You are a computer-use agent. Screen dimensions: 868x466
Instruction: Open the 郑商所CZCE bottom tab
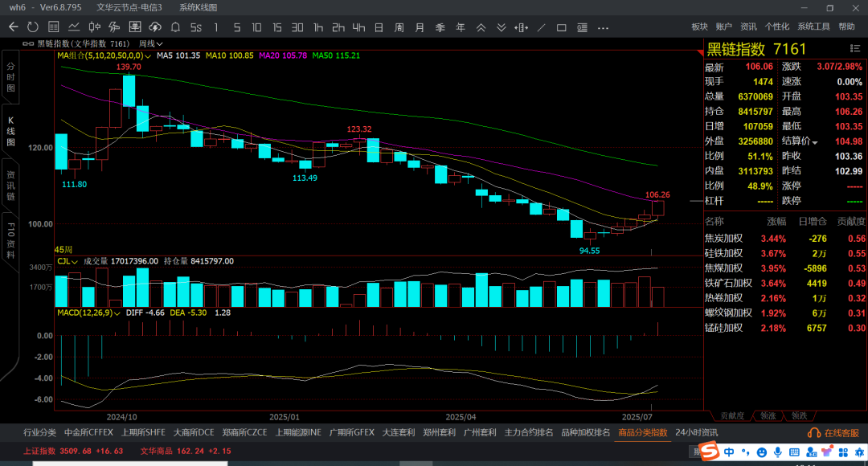[244, 432]
